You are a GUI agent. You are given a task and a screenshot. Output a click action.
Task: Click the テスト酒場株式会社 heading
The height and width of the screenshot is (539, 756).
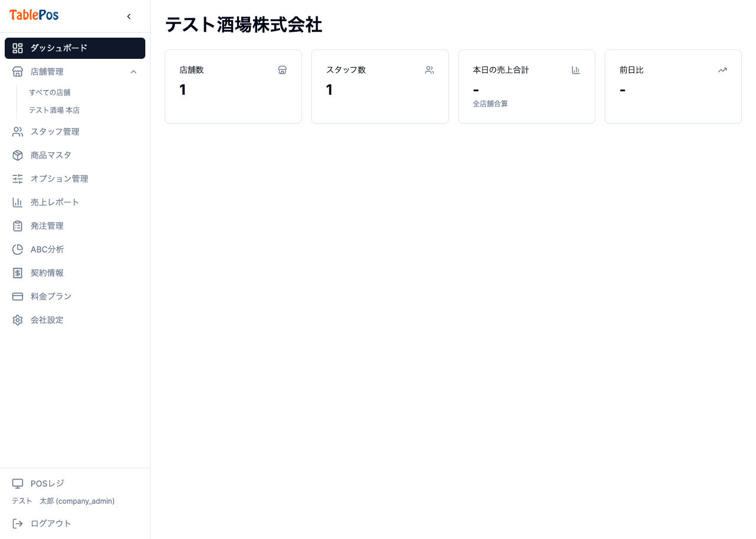(244, 25)
